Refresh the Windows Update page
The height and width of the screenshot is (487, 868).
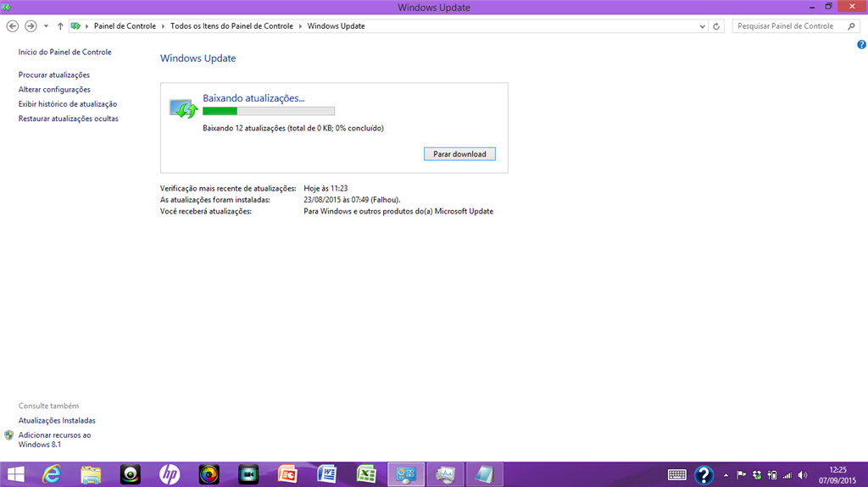pyautogui.click(x=716, y=26)
